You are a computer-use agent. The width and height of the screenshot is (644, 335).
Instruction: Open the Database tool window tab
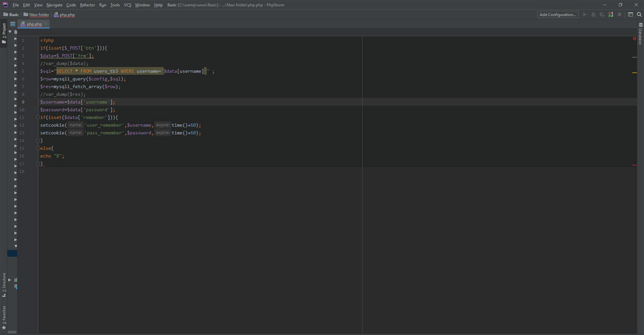point(640,33)
